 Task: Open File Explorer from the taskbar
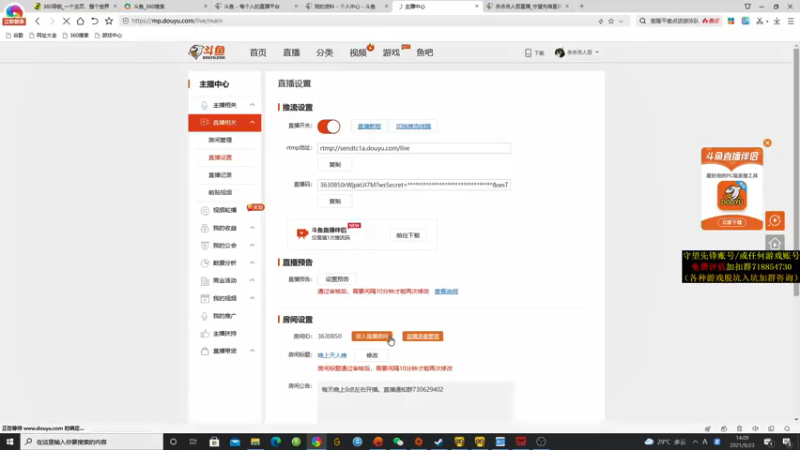255,442
